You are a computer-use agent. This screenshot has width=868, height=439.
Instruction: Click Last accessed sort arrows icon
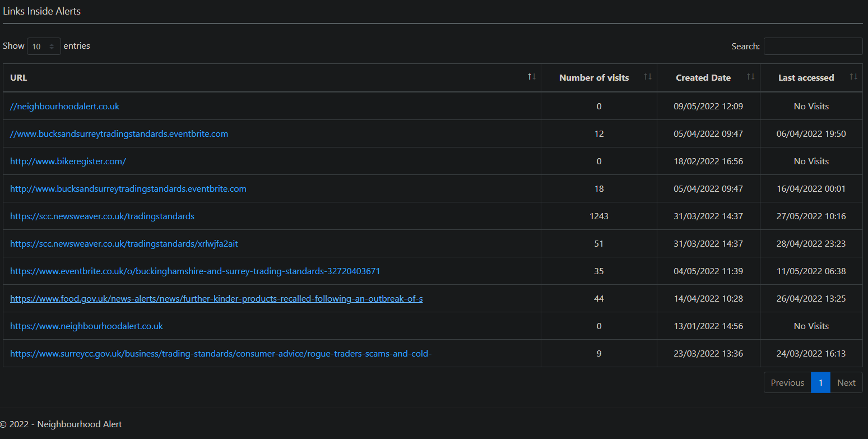(x=853, y=77)
